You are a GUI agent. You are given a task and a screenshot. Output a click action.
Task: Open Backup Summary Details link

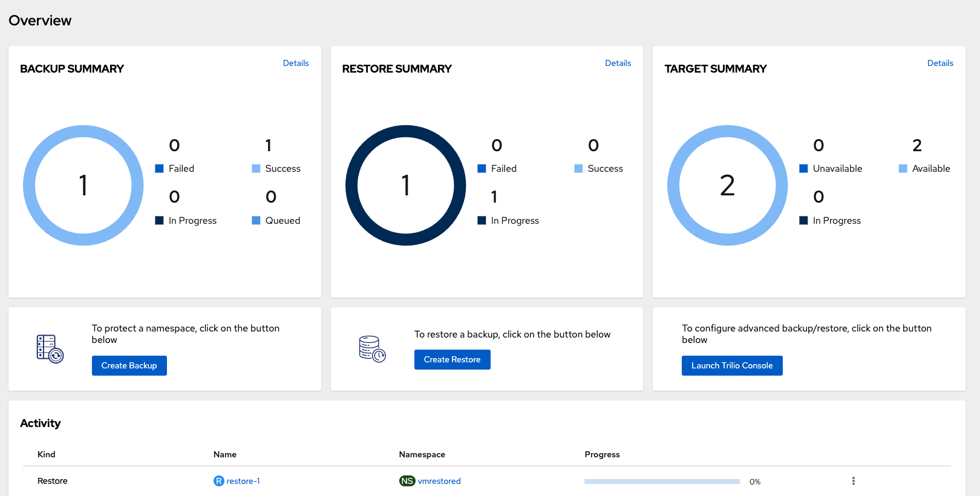click(296, 63)
